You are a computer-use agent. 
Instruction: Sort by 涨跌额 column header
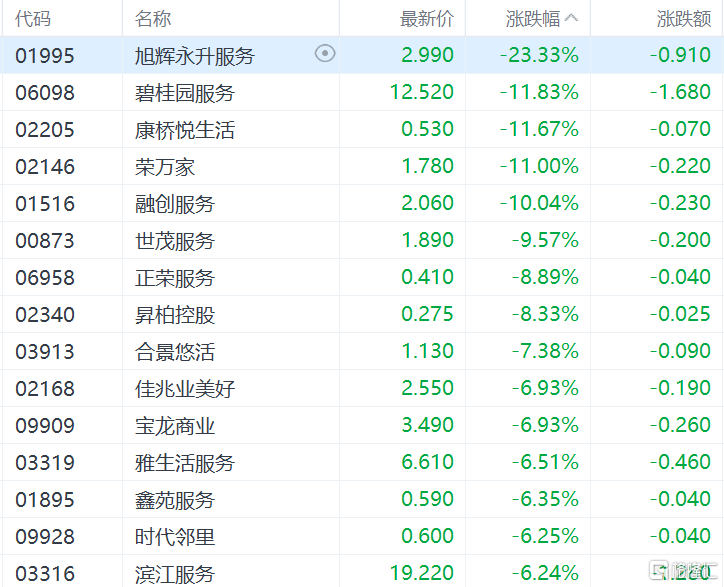pos(684,19)
